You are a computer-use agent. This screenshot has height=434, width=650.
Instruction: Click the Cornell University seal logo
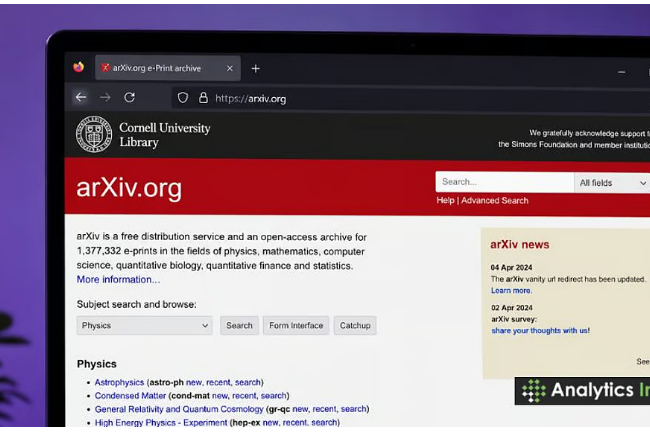coord(94,134)
